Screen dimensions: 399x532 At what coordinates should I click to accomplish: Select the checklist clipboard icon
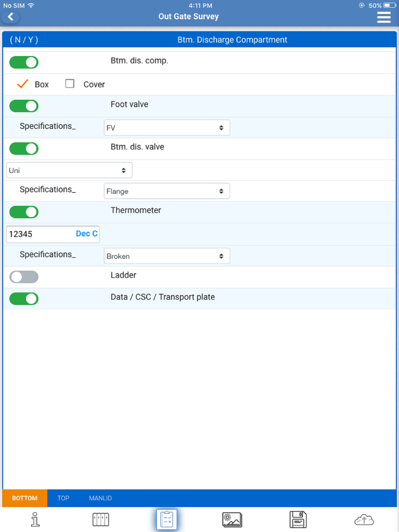[167, 520]
